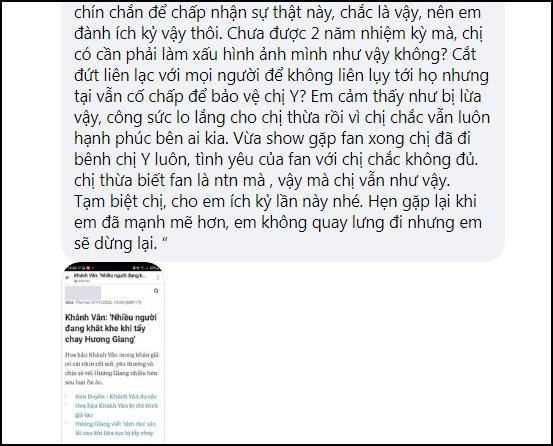Open the attached phone screenshot thumbnail
The width and height of the screenshot is (553, 446).
tap(113, 352)
